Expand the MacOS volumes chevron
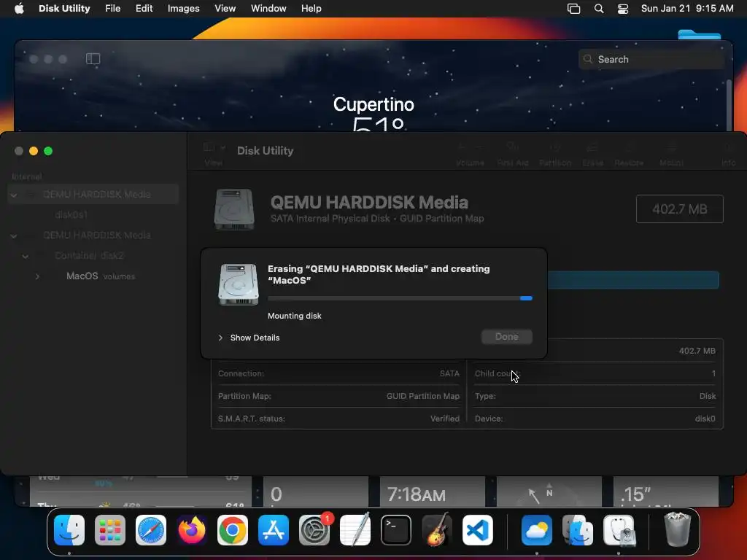Image resolution: width=747 pixels, height=560 pixels. click(x=37, y=276)
